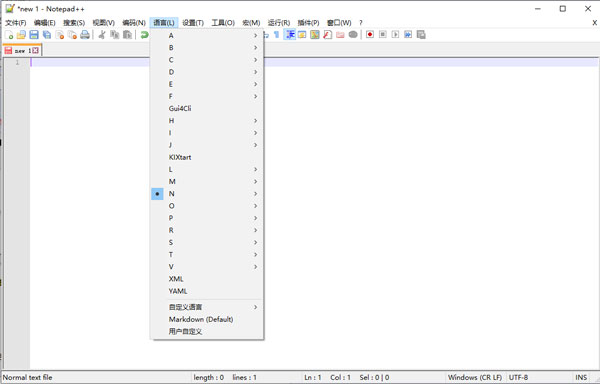Click the Folder as Workspace icon
The image size is (600, 384).
pos(340,35)
